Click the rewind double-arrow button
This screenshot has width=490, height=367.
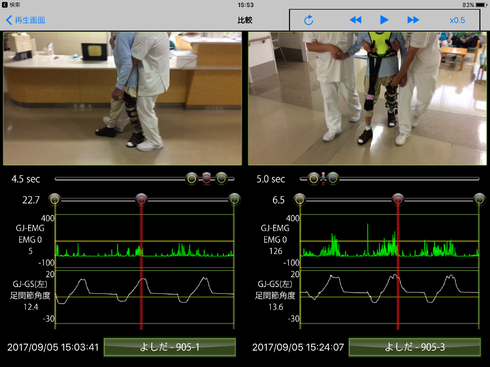(x=355, y=20)
